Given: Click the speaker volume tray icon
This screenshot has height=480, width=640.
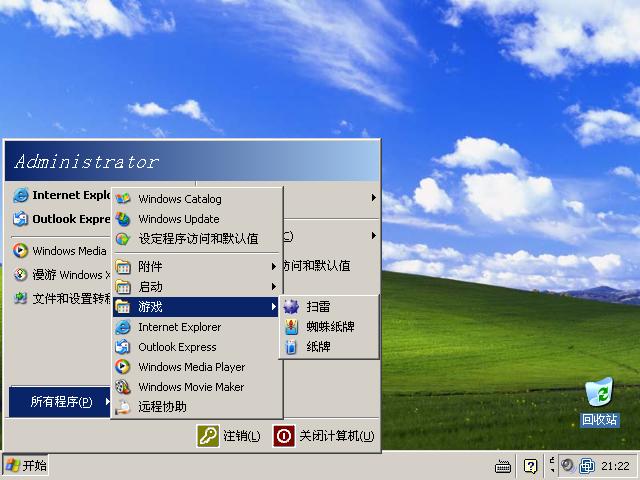Looking at the screenshot, I should (x=567, y=466).
